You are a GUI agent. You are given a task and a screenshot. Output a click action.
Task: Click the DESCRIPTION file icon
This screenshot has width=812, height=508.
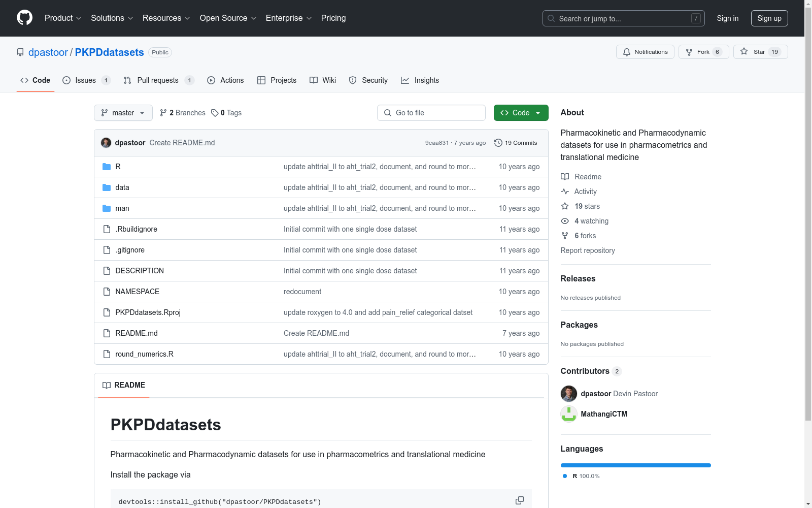coord(107,271)
